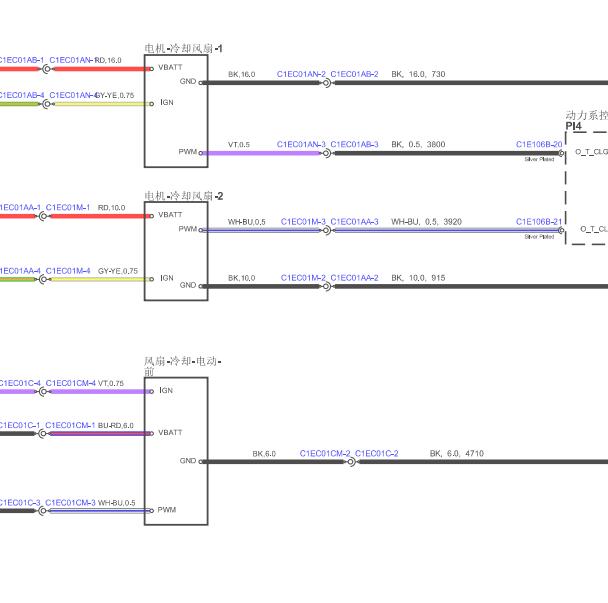Select the BK,6.0 wire label
This screenshot has width=608, height=603.
[264, 454]
